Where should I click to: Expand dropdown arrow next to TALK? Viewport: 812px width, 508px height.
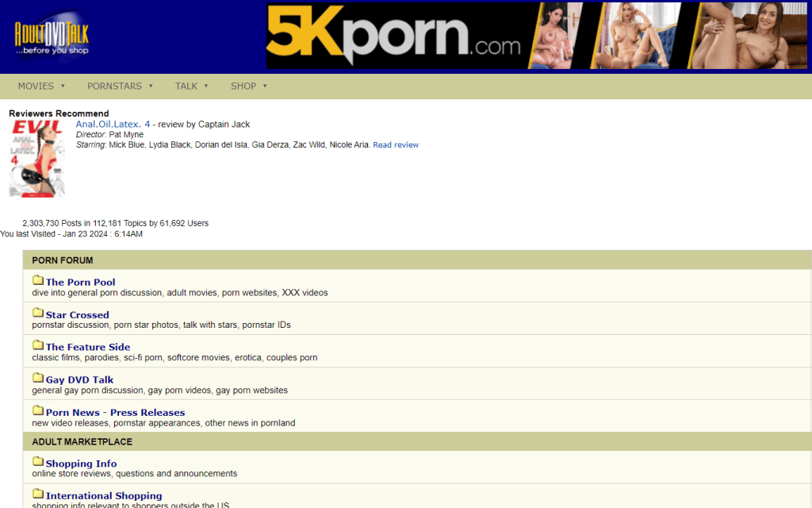tap(206, 86)
